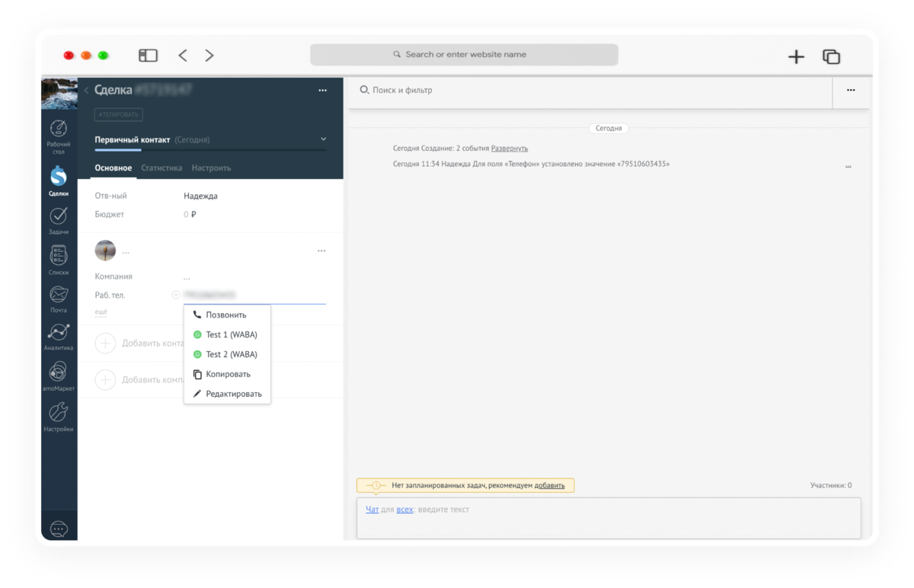
Task: Open the contact card three-dots menu
Action: [321, 251]
